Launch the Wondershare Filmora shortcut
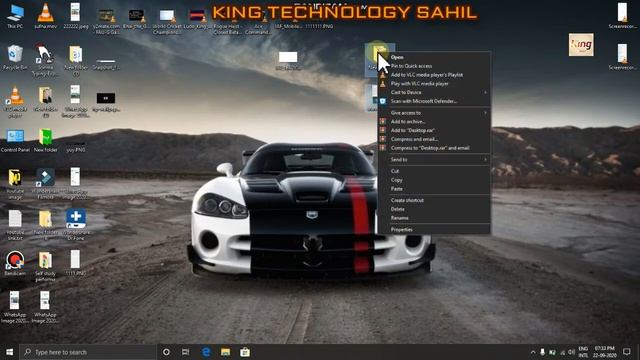 pos(45,183)
